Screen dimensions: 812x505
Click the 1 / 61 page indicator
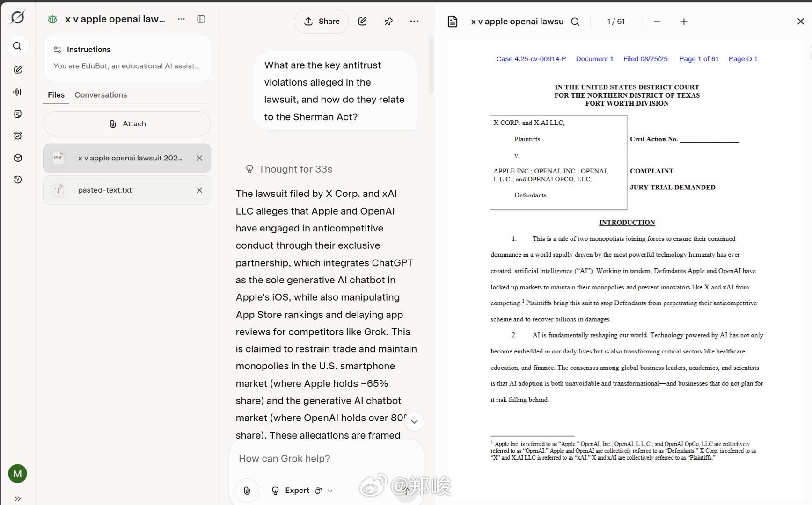(x=616, y=22)
